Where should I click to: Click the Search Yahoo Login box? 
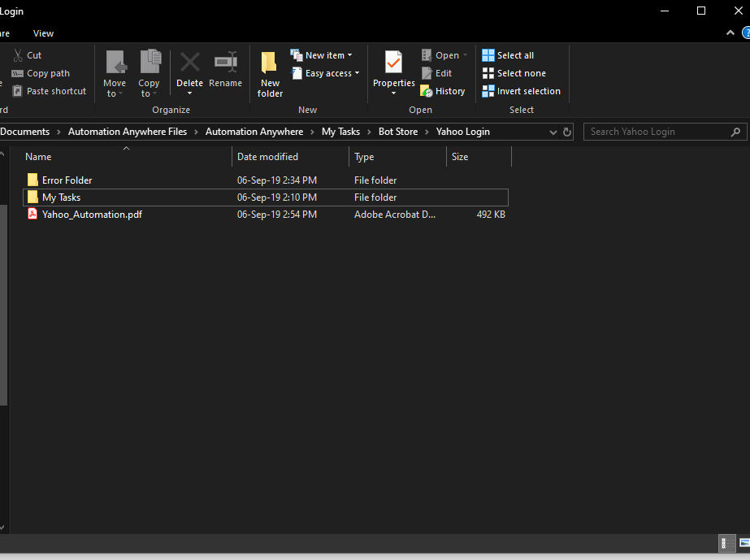(657, 132)
